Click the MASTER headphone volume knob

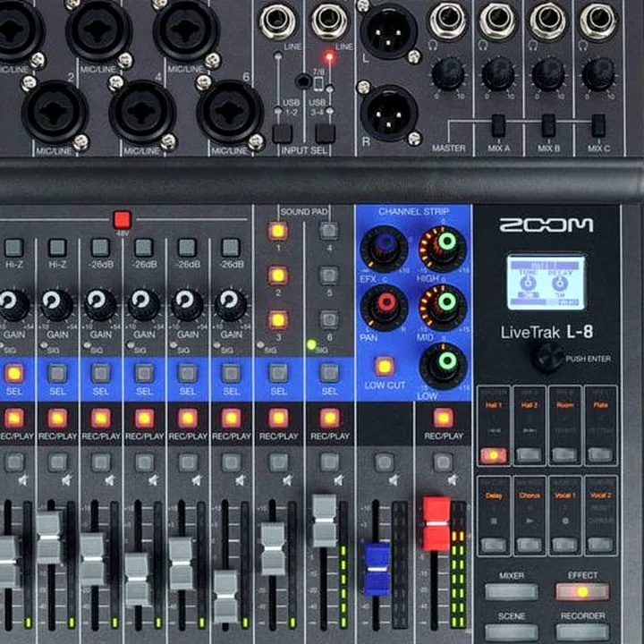pos(448,74)
